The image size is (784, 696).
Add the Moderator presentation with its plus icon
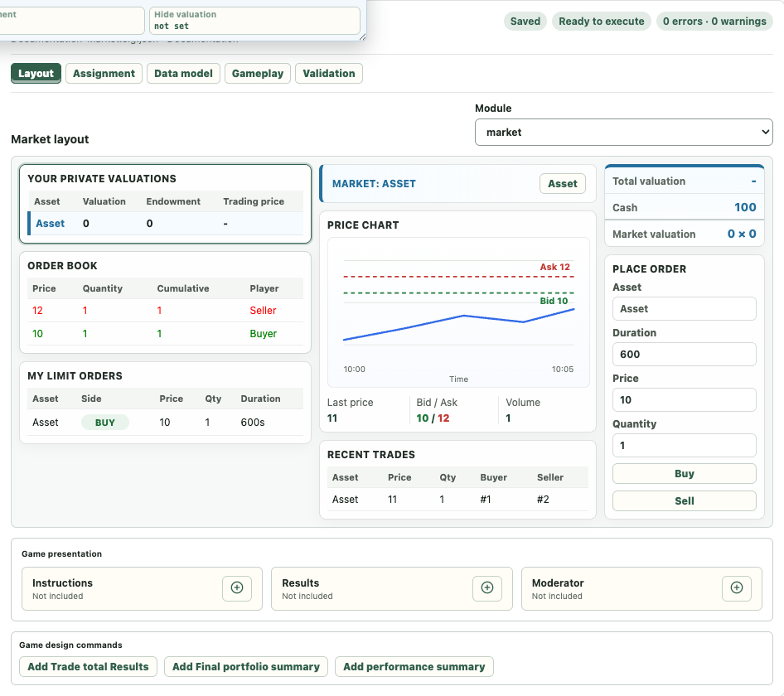(x=737, y=587)
